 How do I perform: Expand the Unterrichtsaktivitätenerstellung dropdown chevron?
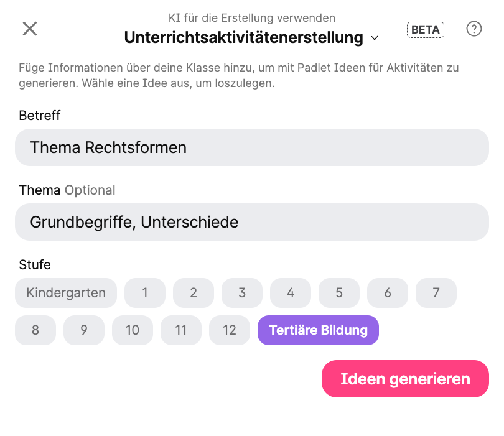[x=375, y=38]
